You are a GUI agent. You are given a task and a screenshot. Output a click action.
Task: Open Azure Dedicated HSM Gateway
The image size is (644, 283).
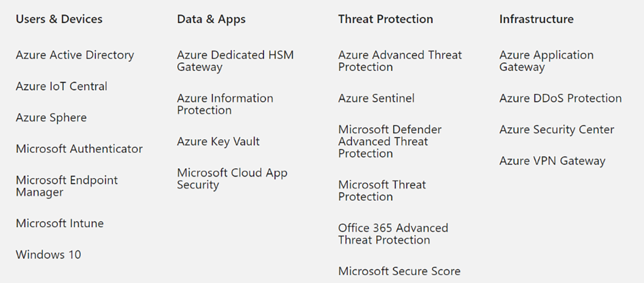tap(235, 61)
